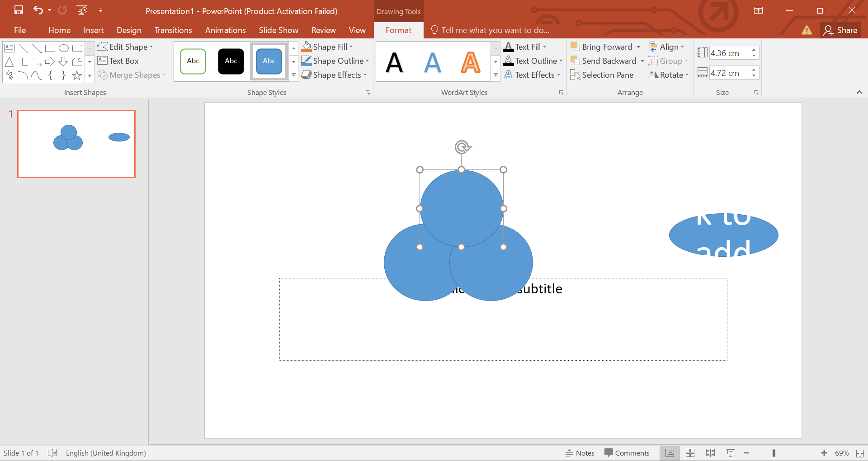Image resolution: width=868 pixels, height=461 pixels.
Task: Open the Text Effects dropdown
Action: click(532, 75)
